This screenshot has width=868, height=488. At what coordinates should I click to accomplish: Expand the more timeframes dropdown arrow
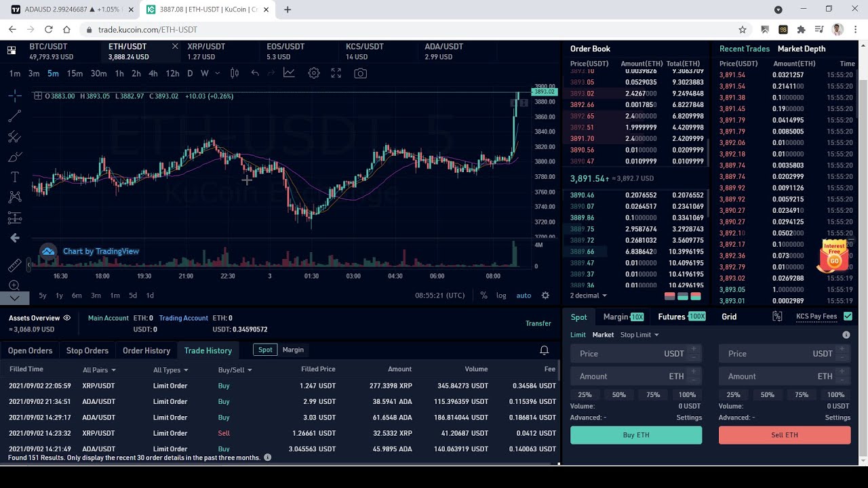[x=217, y=73]
